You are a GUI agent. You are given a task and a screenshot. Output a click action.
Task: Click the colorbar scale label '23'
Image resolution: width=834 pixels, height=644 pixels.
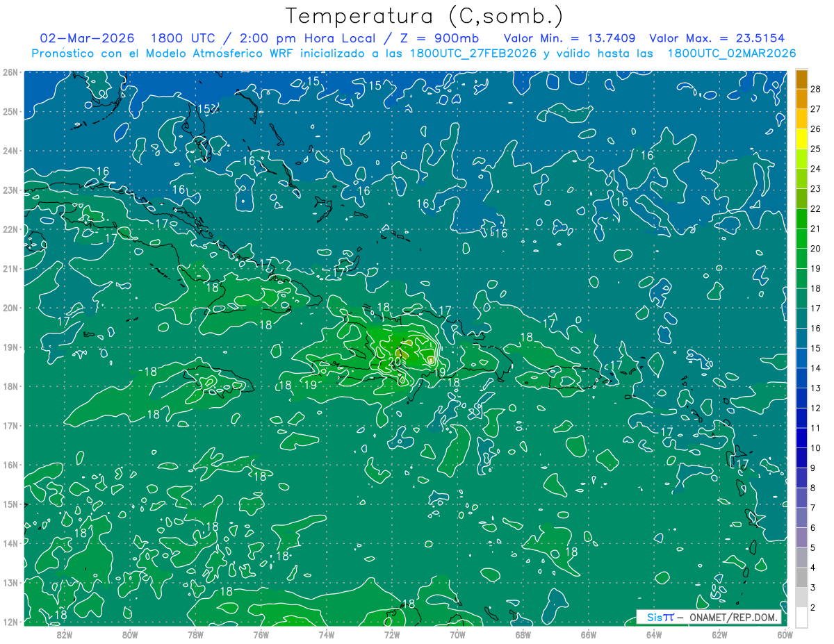[815, 188]
